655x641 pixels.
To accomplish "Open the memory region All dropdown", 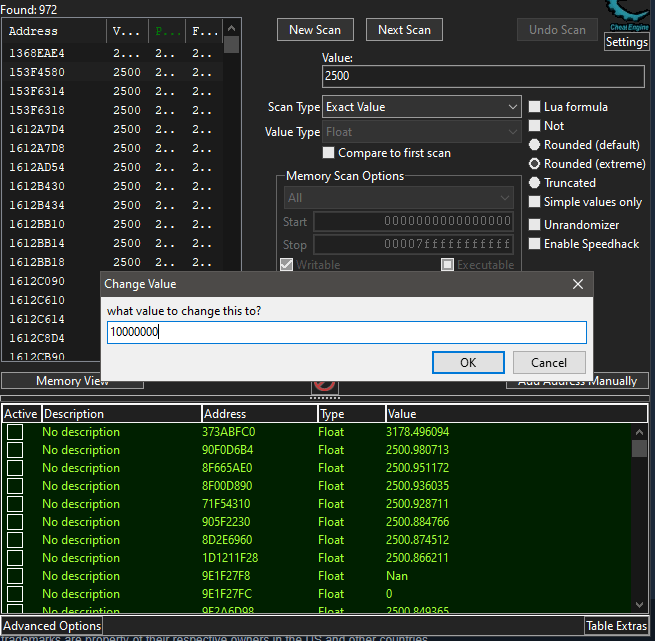I will [x=399, y=198].
